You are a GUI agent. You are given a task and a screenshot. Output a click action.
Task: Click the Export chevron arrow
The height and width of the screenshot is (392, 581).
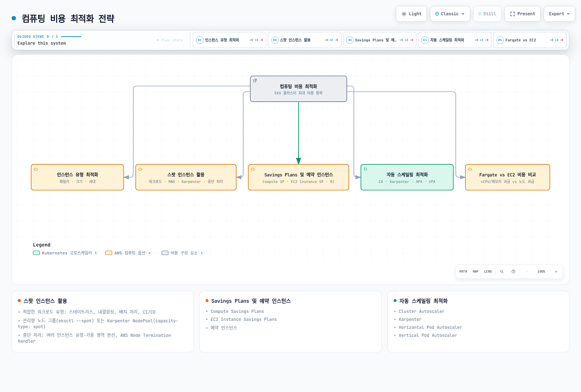(568, 14)
